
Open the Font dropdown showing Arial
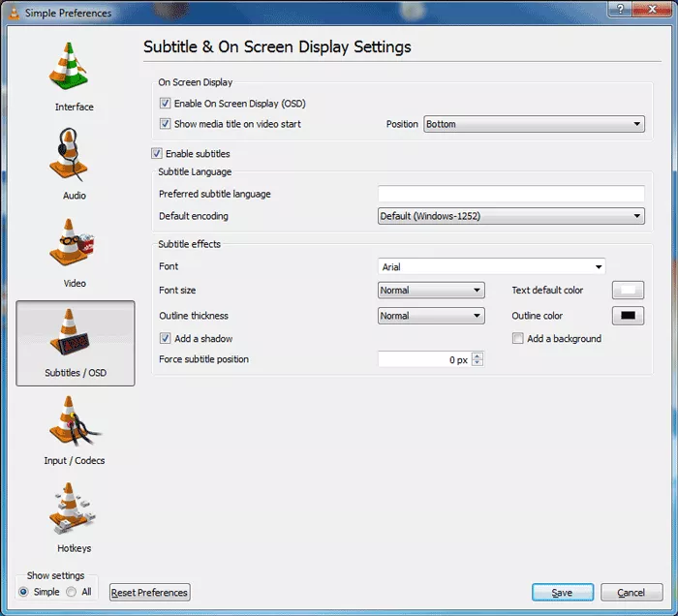pos(491,266)
